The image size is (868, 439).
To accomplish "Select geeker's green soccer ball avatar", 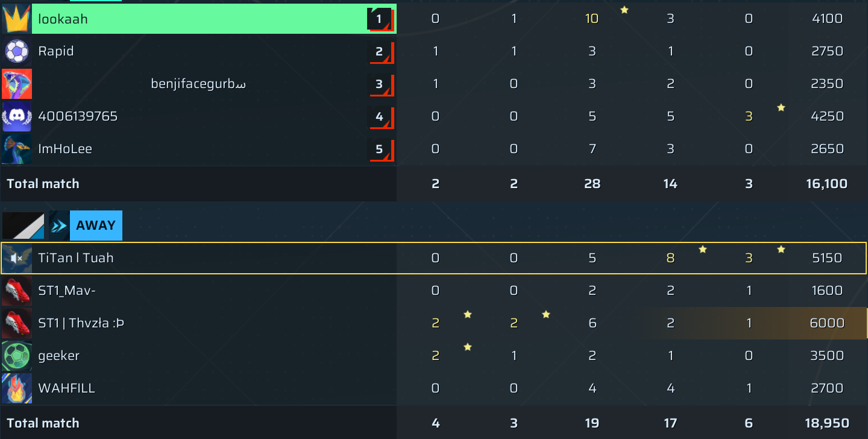I will [17, 356].
